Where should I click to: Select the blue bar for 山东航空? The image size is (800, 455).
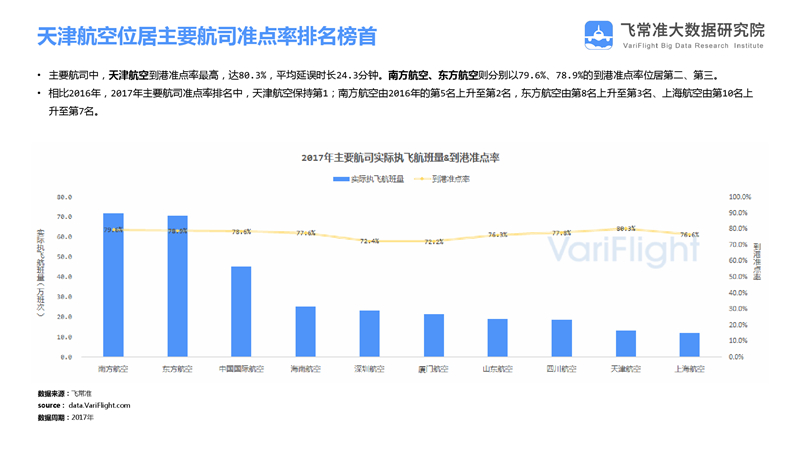[x=497, y=338]
